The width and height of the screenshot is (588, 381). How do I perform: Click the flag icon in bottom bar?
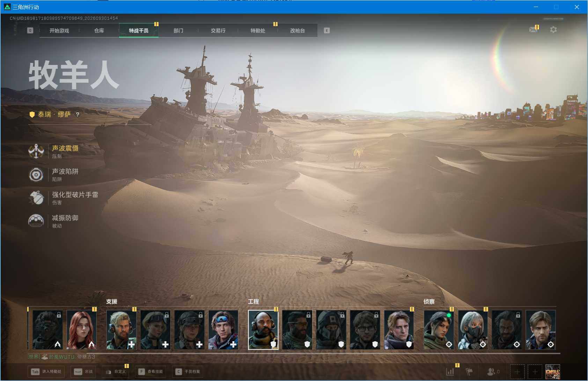coord(469,372)
